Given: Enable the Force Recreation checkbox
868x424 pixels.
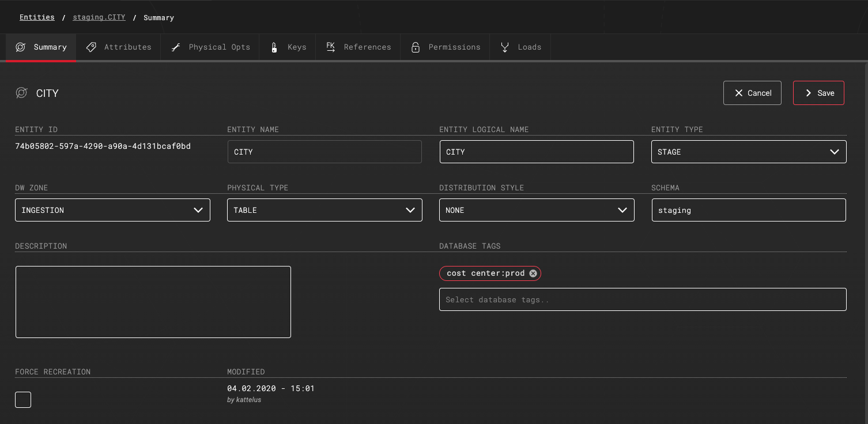Looking at the screenshot, I should (22, 399).
